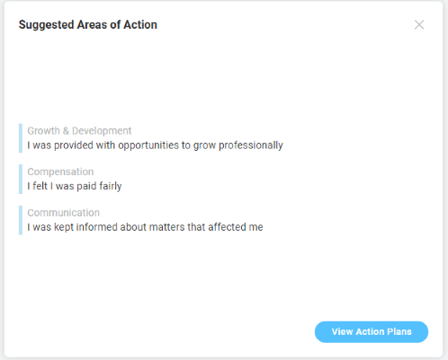Click 'affected me' in Communication statement
This screenshot has height=360, width=448.
click(x=236, y=227)
